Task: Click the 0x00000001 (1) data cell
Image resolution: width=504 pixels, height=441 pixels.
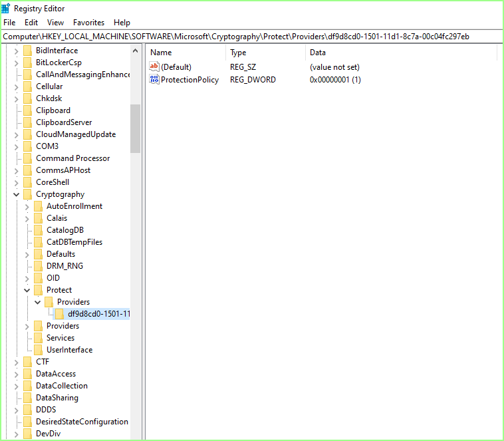Action: (335, 80)
